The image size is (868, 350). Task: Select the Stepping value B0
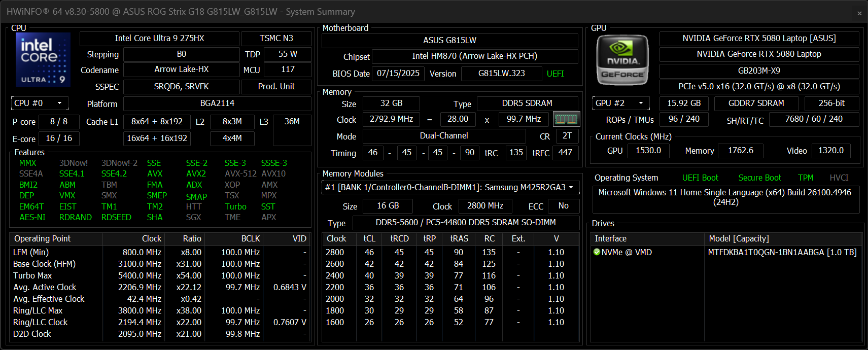coord(182,54)
